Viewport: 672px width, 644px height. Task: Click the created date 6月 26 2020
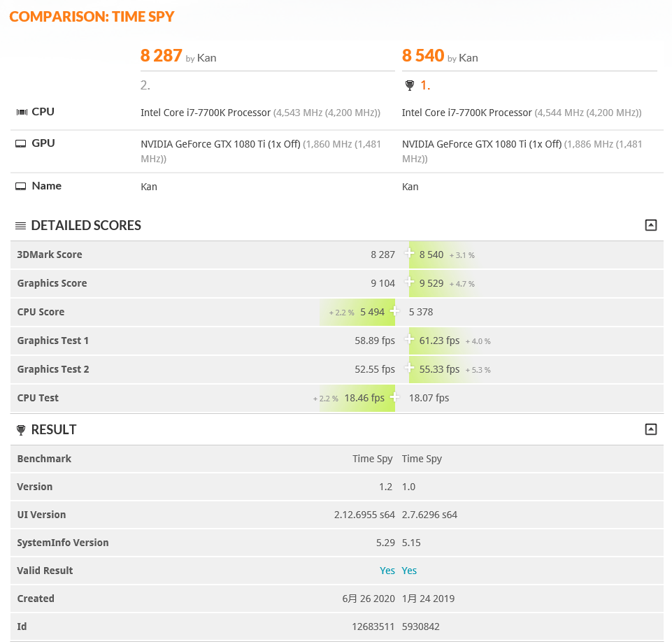pos(368,599)
